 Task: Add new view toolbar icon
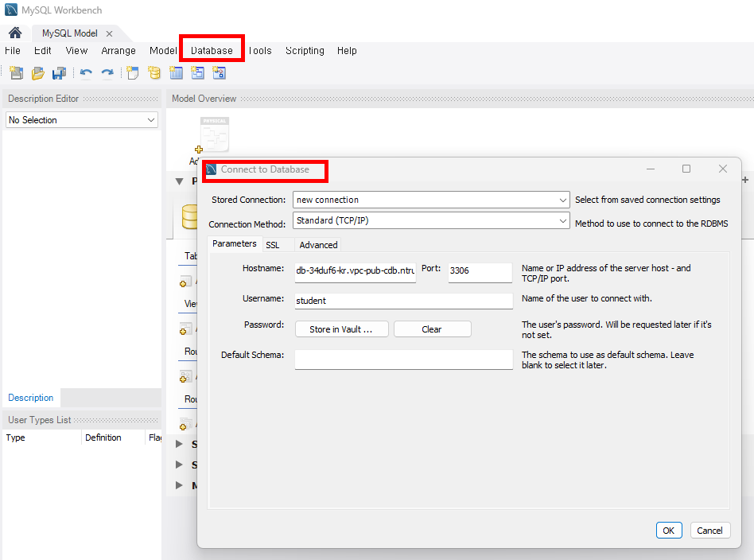coord(197,72)
